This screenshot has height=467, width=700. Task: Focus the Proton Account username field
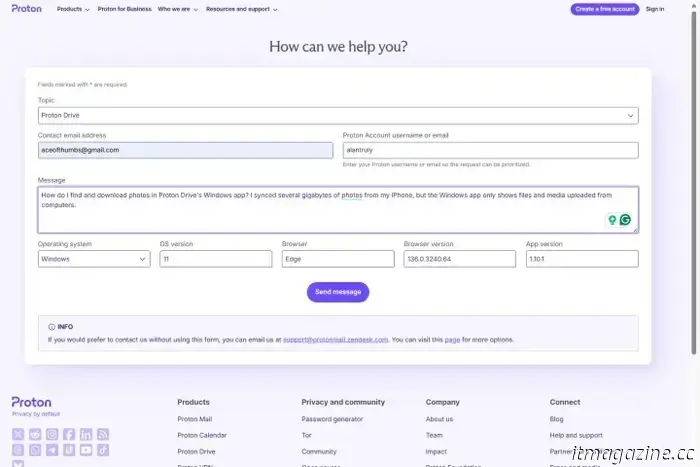(x=491, y=150)
